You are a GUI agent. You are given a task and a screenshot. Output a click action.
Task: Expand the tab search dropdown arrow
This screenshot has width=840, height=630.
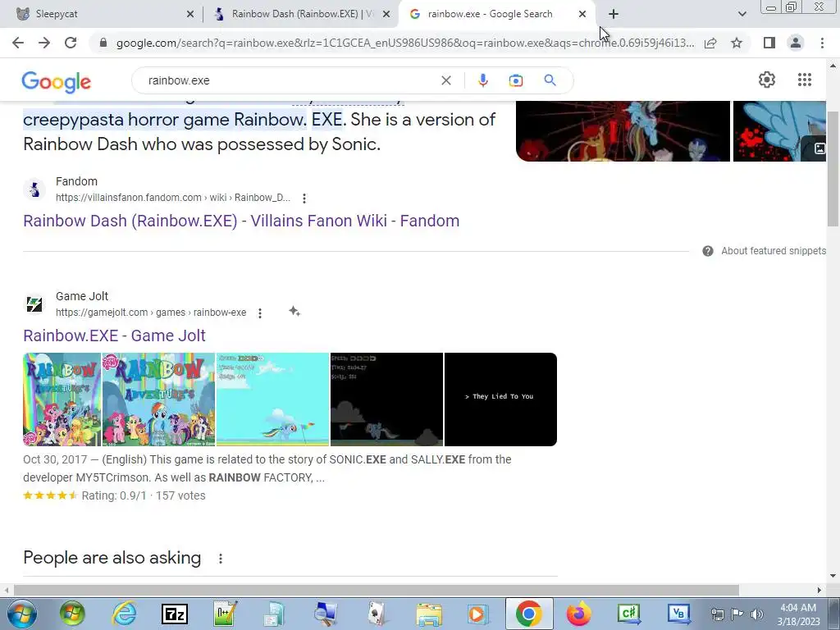(x=742, y=14)
